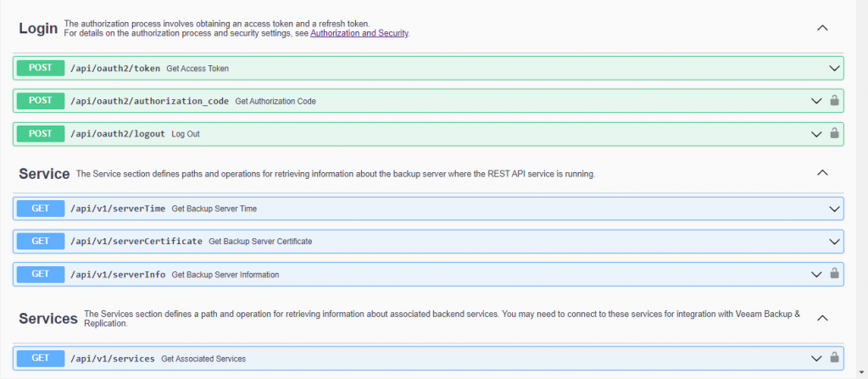Expand the Get Access Token arrow

(x=834, y=68)
